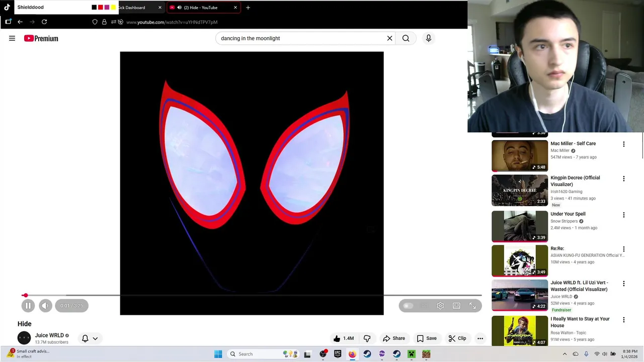This screenshot has width=644, height=362.
Task: Play Mac Miller - Self Care thumbnail
Action: pyautogui.click(x=520, y=156)
